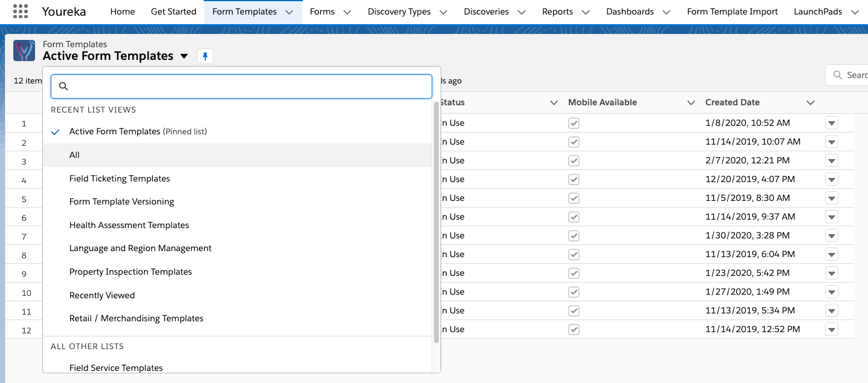Open the Reports tab chevron
The image size is (868, 383).
[585, 12]
